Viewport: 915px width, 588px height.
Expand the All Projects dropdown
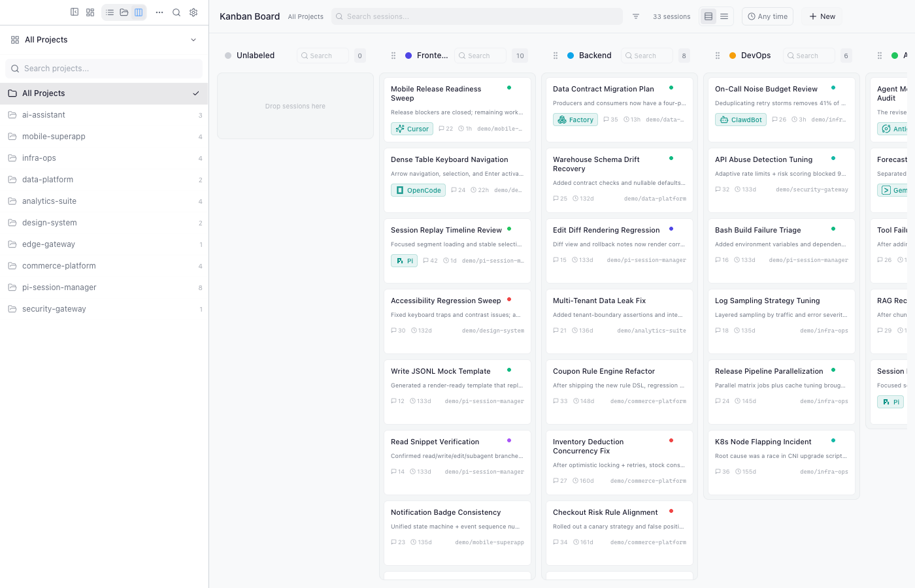[104, 40]
